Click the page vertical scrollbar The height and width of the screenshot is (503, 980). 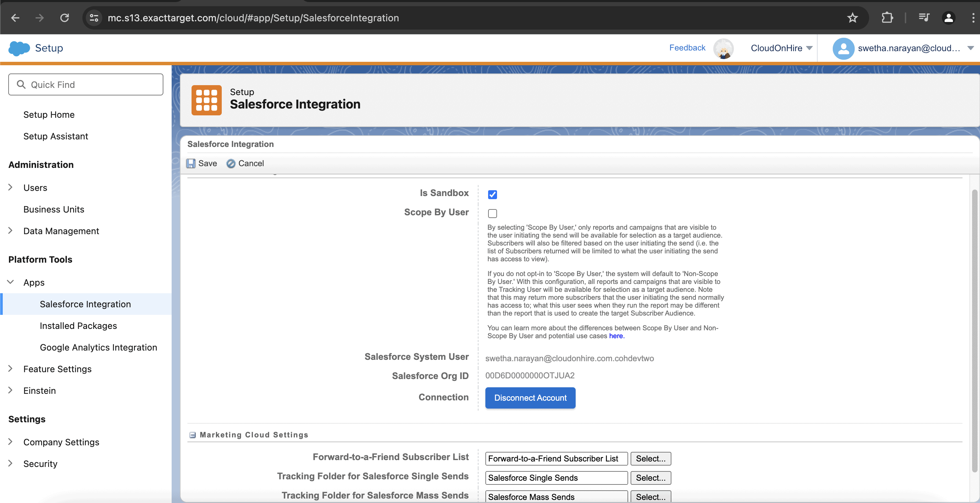click(x=974, y=331)
